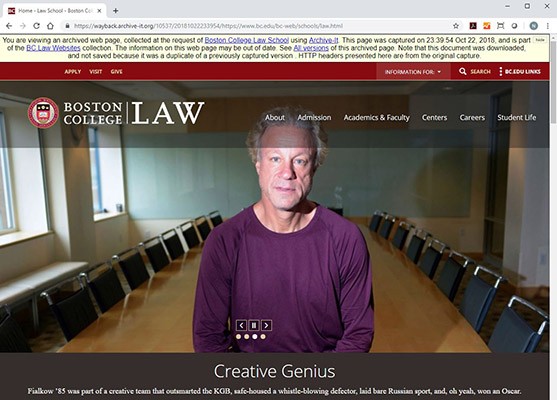Open the Chrome three-dot menu
The width and height of the screenshot is (557, 400).
coord(548,26)
